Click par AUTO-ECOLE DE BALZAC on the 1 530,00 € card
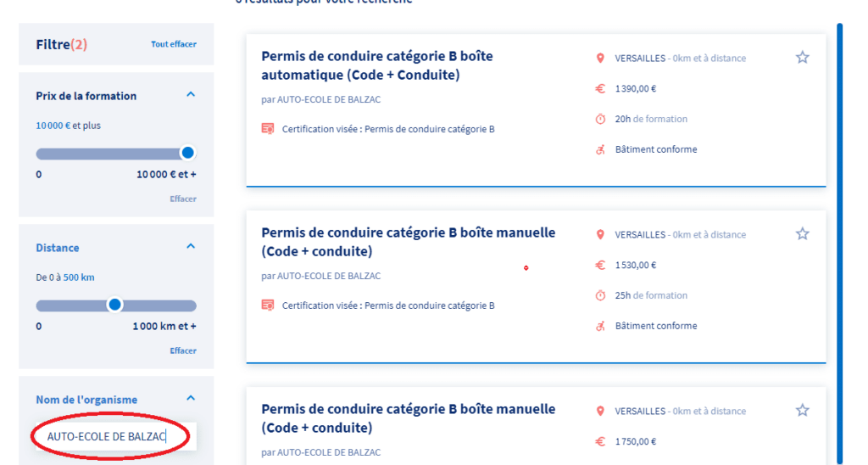Screen dimensions: 868x465 pyautogui.click(x=321, y=276)
